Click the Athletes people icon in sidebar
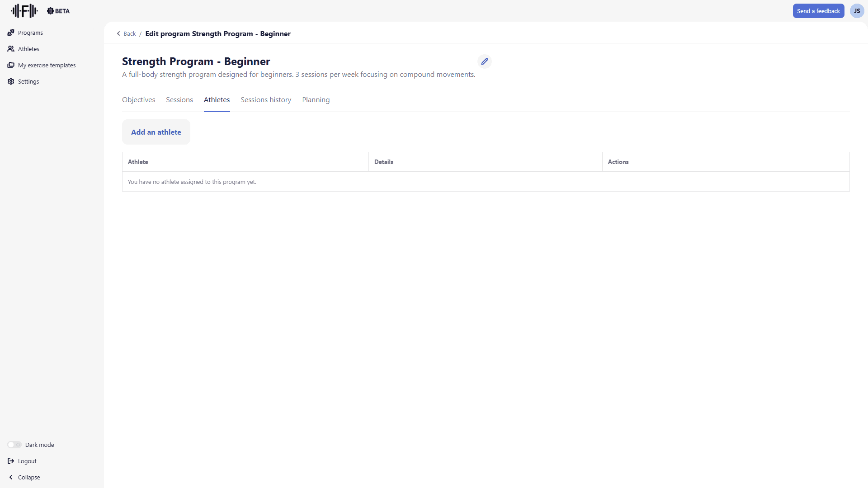 coord(11,49)
